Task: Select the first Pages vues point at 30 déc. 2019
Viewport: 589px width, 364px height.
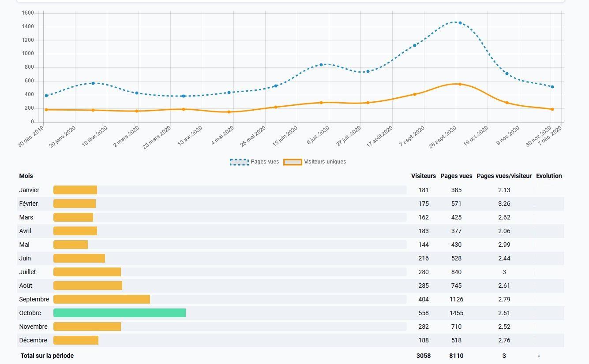Action: click(46, 96)
